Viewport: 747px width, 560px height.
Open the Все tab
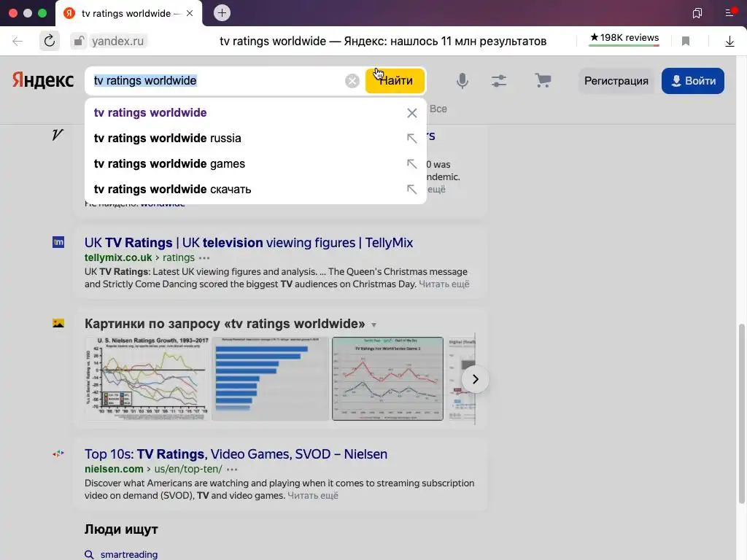pos(438,109)
